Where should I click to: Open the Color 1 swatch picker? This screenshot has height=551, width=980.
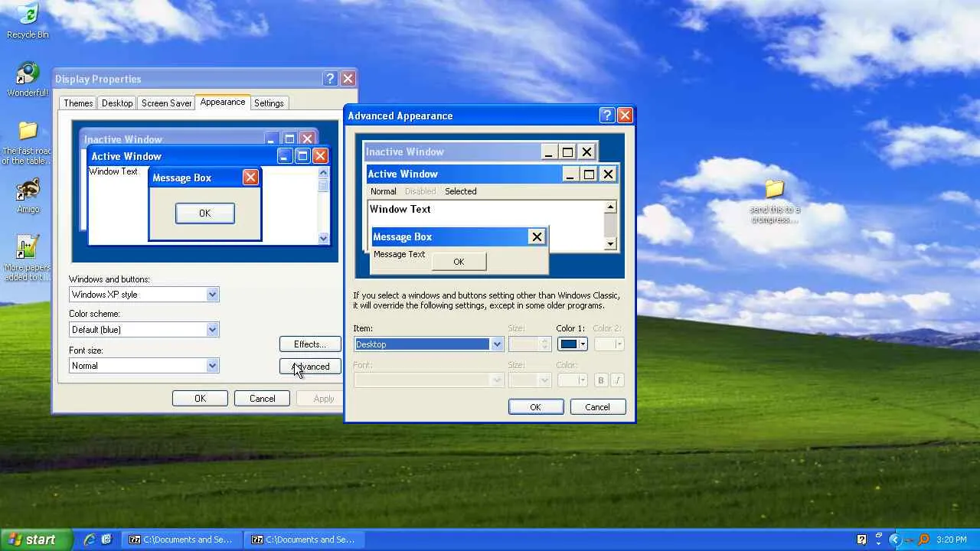(573, 344)
